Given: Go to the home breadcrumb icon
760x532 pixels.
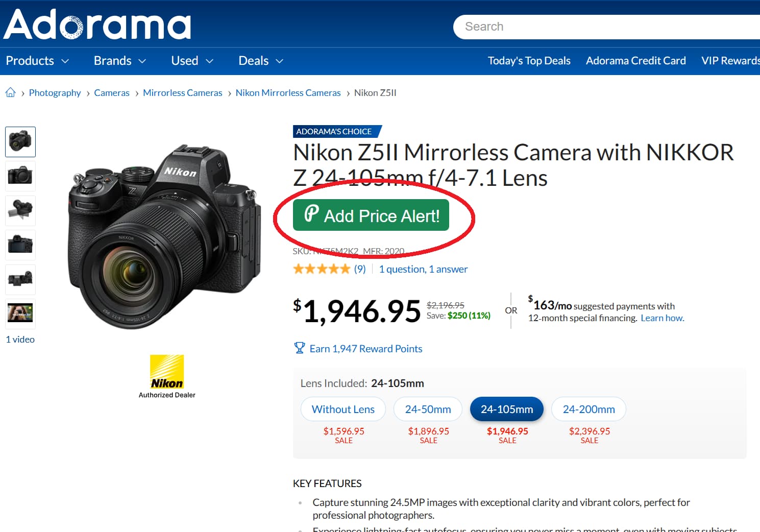Looking at the screenshot, I should pos(10,92).
